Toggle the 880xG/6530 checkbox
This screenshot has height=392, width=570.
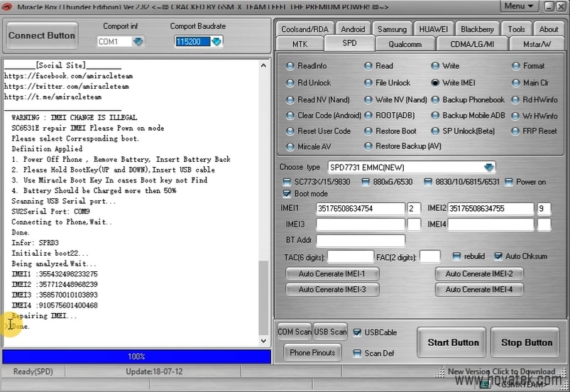pyautogui.click(x=366, y=182)
